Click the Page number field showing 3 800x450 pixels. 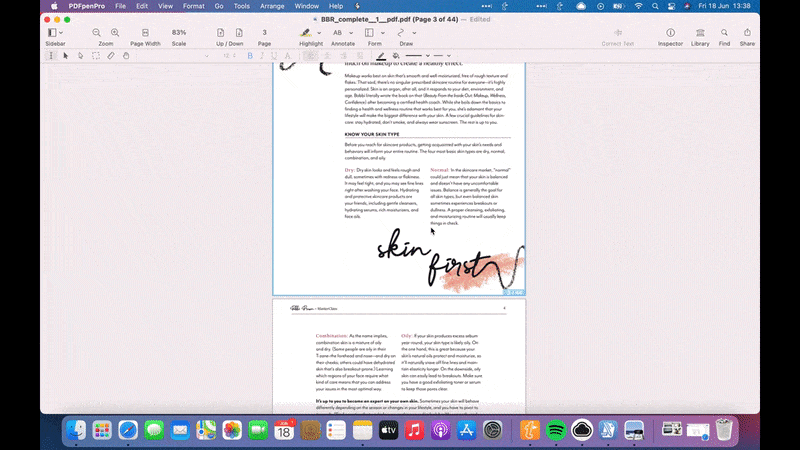(x=264, y=33)
